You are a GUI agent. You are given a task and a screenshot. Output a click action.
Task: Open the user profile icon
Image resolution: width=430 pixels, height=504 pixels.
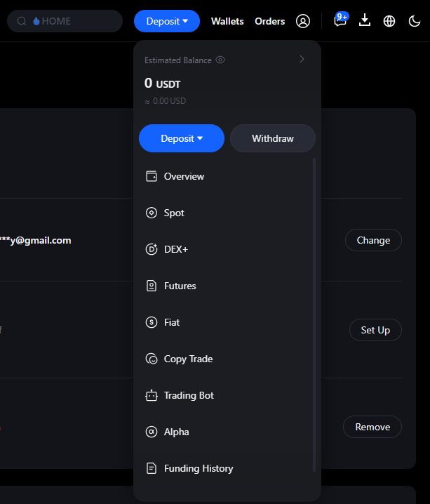tap(303, 21)
